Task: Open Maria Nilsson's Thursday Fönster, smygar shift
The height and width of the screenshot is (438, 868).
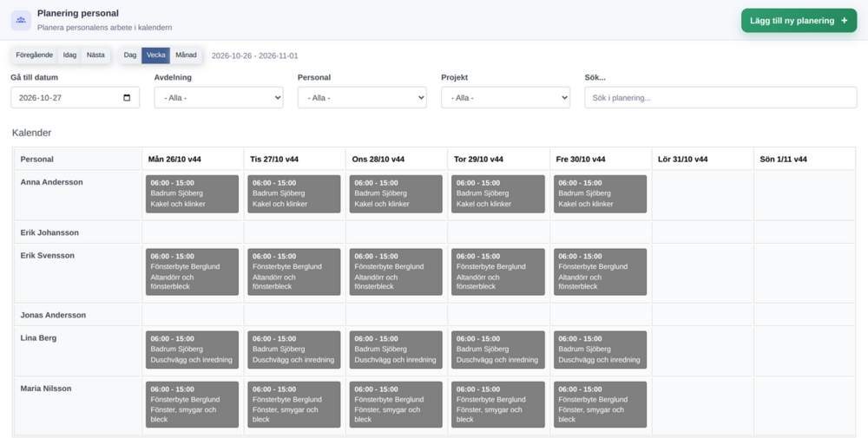Action: [497, 405]
